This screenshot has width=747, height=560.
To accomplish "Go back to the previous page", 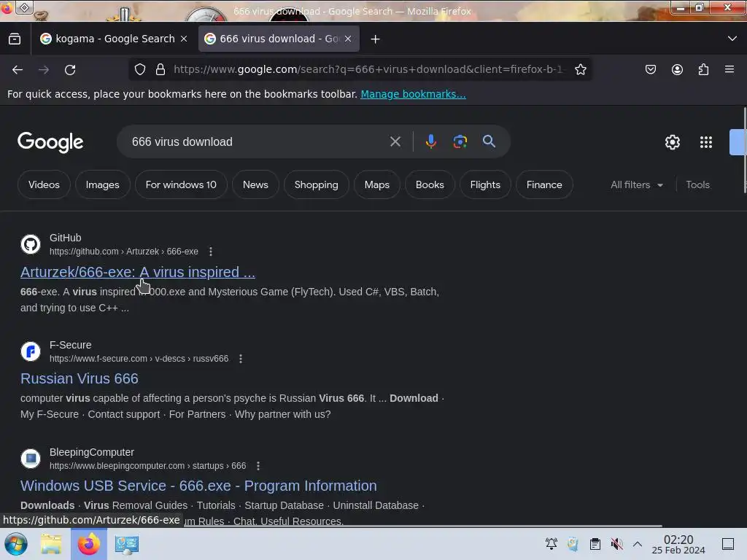I will click(x=18, y=70).
